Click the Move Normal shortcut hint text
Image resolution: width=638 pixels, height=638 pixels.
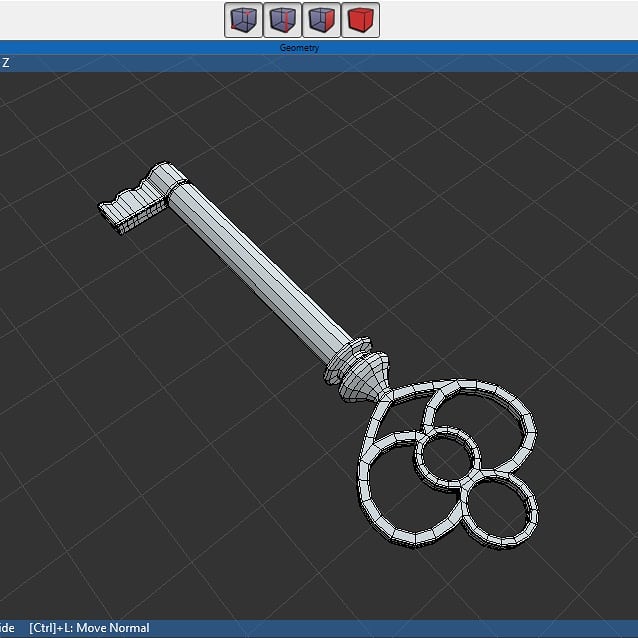[x=90, y=628]
